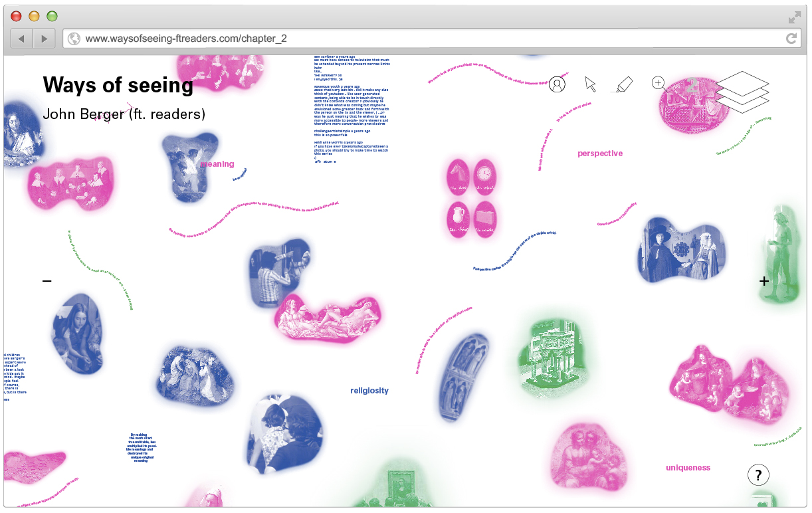This screenshot has width=812, height=513.
Task: Click the pink suitcase oval
Action: tap(486, 219)
